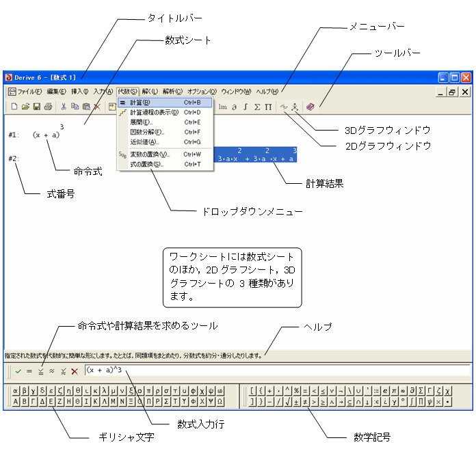Open the ウィンドウ(W) menu
This screenshot has height=462, width=476.
236,92
